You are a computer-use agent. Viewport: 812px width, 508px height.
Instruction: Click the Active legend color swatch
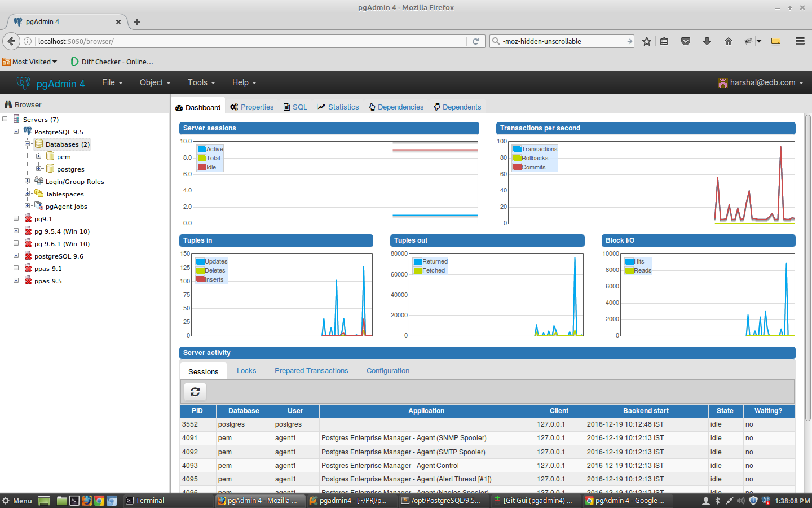point(202,150)
